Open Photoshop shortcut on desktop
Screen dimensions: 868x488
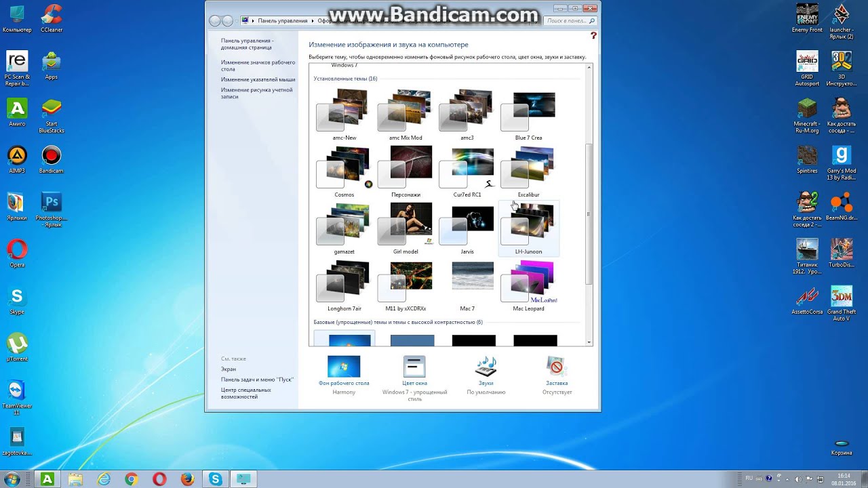click(52, 210)
